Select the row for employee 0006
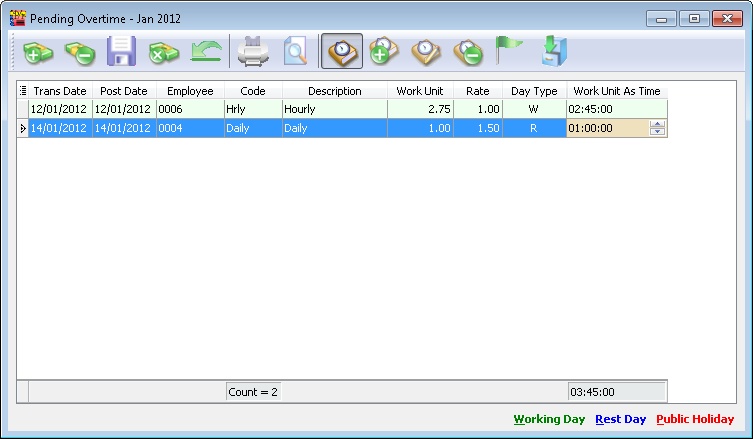This screenshot has height=439, width=753. point(190,109)
